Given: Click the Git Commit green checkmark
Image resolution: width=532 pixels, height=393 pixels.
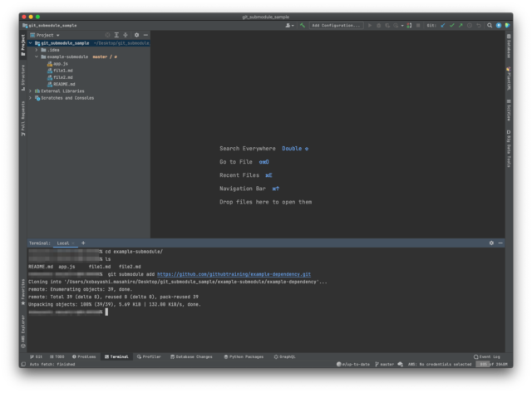Looking at the screenshot, I should point(451,26).
